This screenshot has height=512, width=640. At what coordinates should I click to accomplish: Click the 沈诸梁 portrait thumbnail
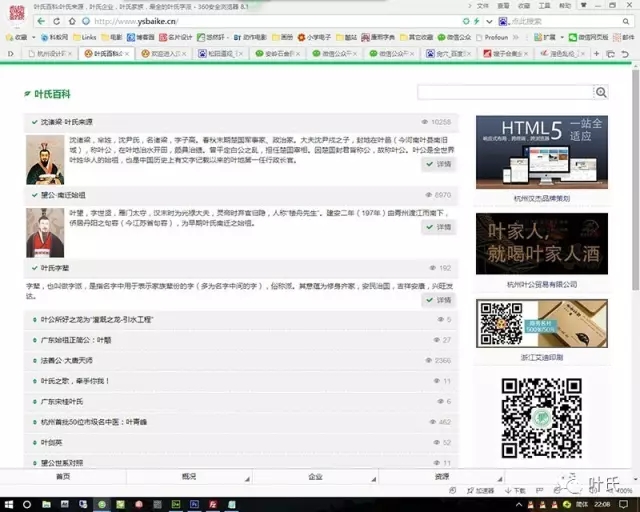(x=45, y=160)
